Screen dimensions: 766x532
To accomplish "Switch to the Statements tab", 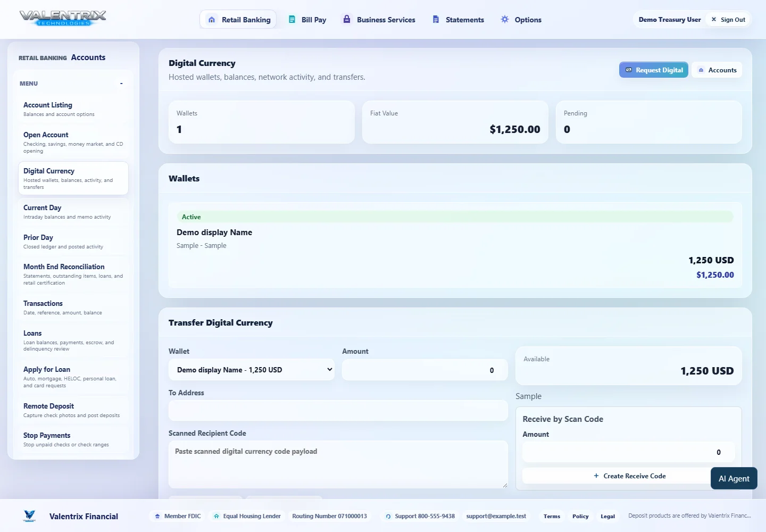I will click(459, 20).
